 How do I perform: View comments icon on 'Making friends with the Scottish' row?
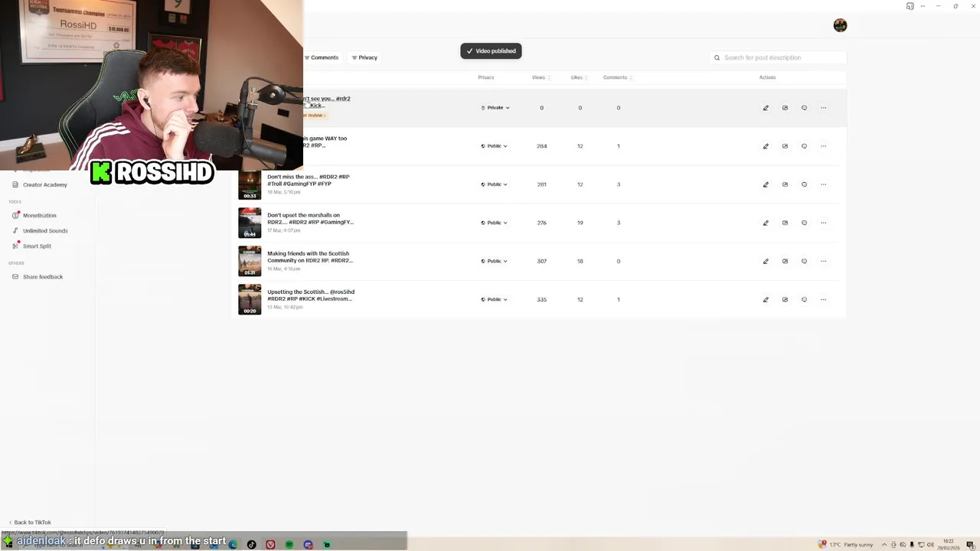[804, 261]
